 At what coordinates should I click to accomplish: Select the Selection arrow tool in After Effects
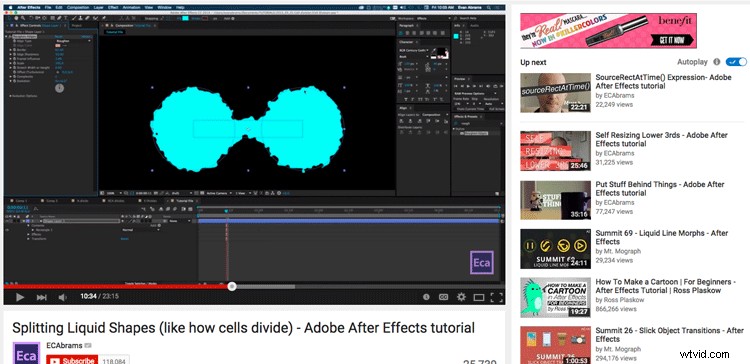pos(9,18)
